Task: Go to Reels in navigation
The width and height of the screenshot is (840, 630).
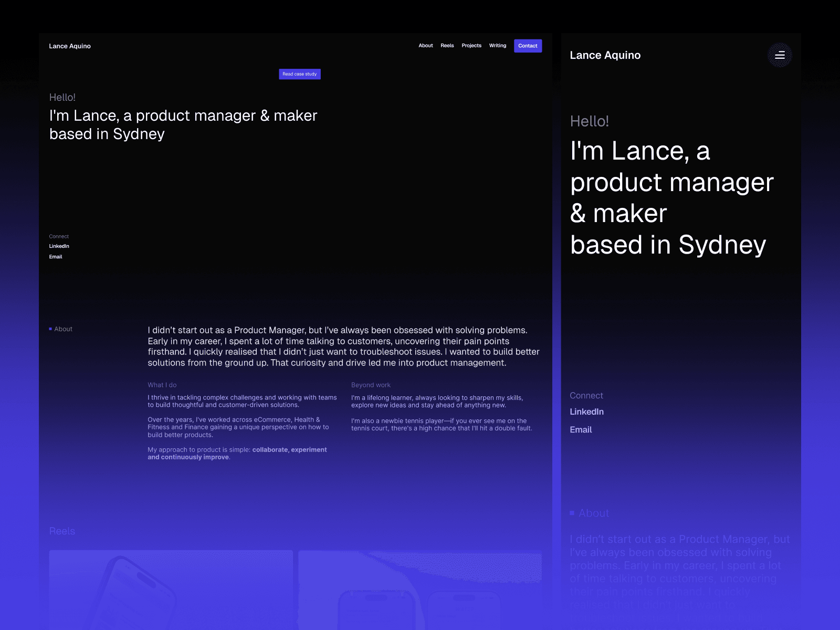Action: pyautogui.click(x=447, y=46)
